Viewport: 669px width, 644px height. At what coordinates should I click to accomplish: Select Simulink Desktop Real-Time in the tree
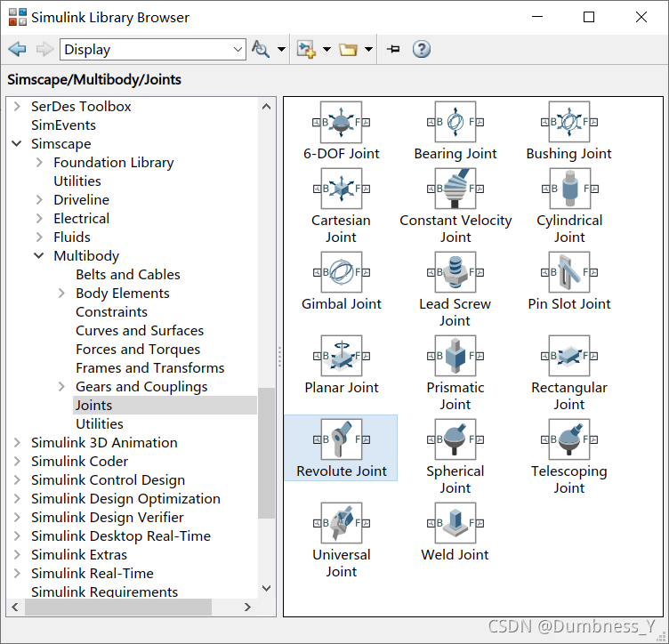tap(121, 536)
